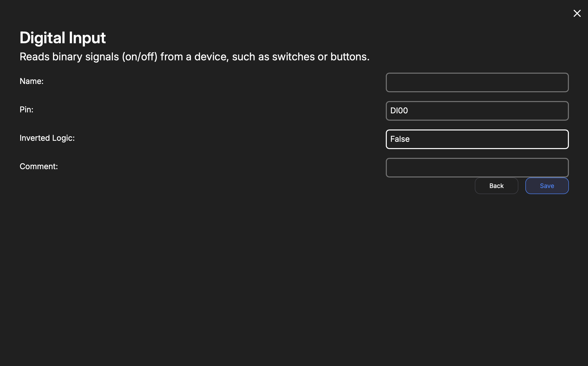Place cursor in the empty Comment field
This screenshot has height=366, width=588.
click(477, 168)
